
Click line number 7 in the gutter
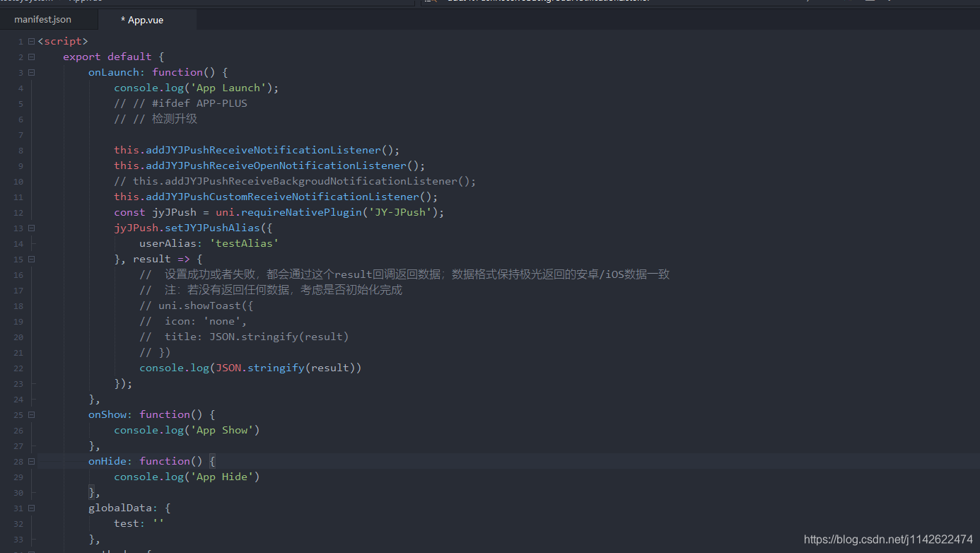tap(21, 135)
